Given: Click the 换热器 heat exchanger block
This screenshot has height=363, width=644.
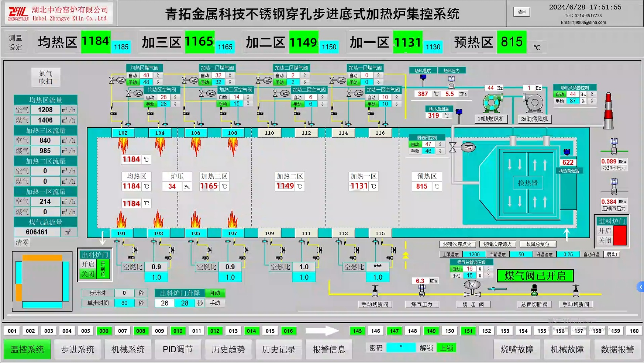Looking at the screenshot, I should click(528, 183).
